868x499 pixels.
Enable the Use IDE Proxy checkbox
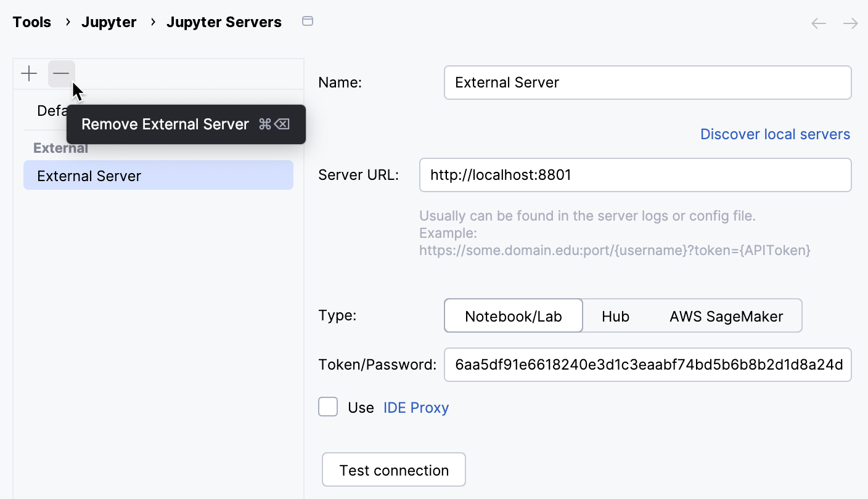[328, 407]
